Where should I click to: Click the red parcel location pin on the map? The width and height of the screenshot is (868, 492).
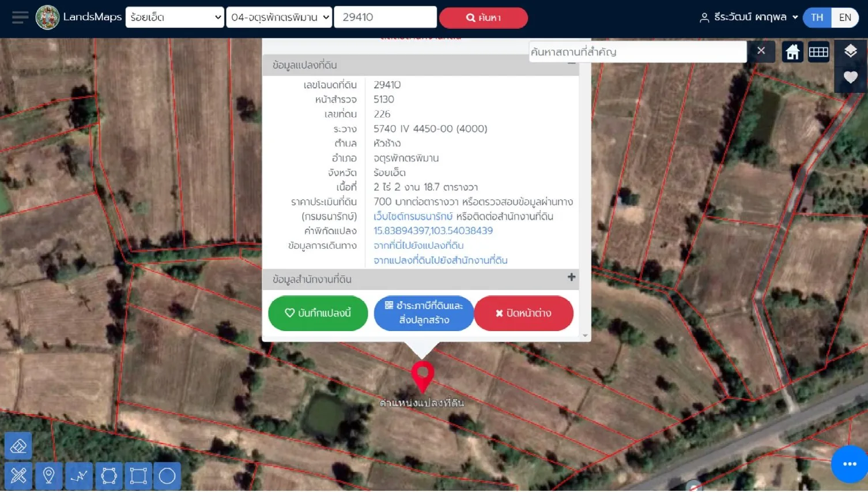(422, 377)
